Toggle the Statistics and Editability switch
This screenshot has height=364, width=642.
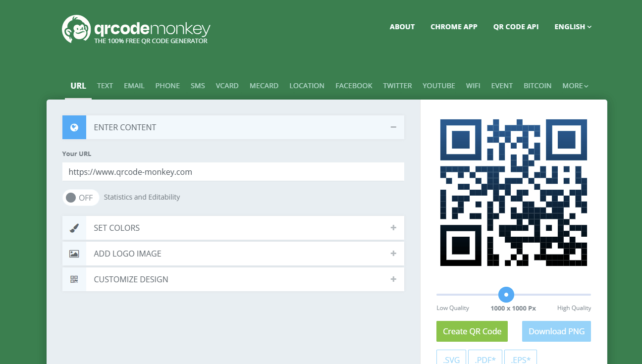tap(81, 198)
